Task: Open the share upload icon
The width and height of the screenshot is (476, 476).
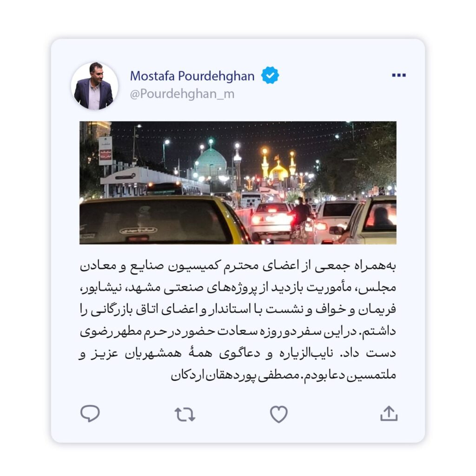Action: tap(389, 413)
